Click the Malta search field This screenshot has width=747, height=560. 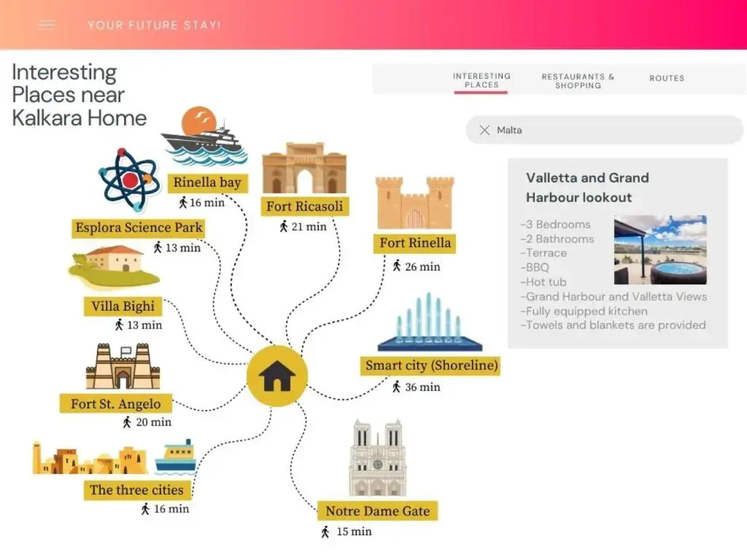coord(612,130)
